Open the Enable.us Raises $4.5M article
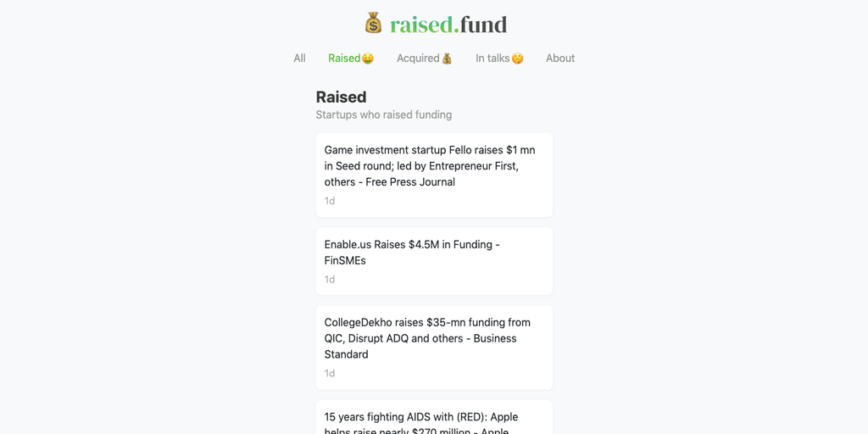 [x=412, y=253]
